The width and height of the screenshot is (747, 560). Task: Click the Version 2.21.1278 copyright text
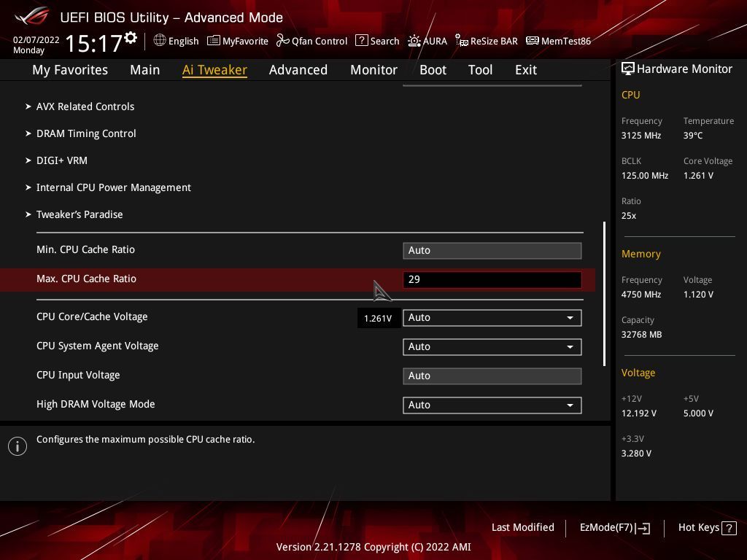(x=373, y=547)
